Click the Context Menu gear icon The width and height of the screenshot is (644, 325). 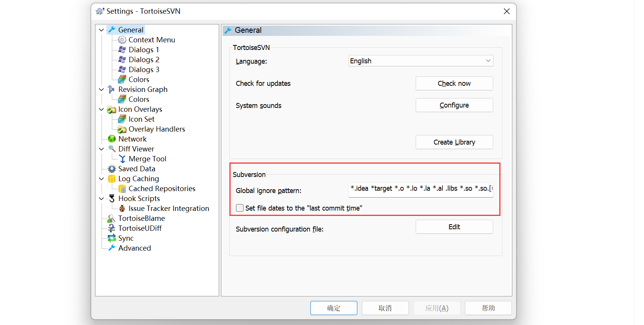pyautogui.click(x=122, y=40)
